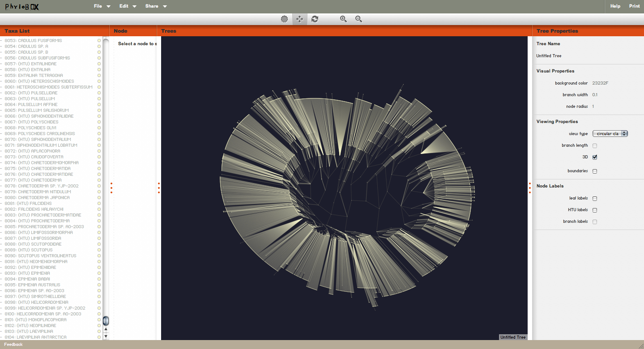
Task: Turn on HTU labels
Action: (595, 210)
